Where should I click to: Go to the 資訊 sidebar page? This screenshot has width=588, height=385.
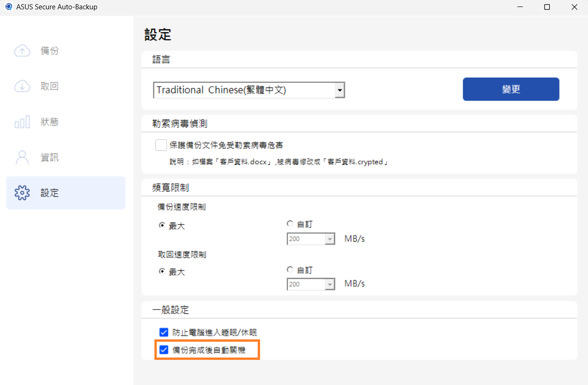tap(66, 157)
